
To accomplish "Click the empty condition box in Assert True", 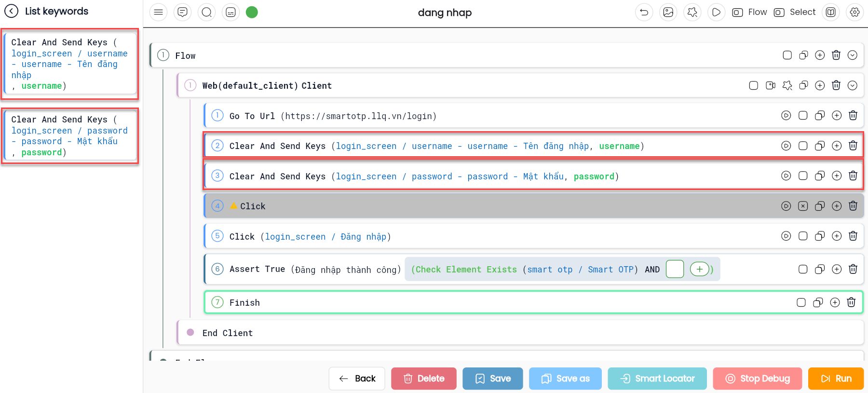I will 675,269.
